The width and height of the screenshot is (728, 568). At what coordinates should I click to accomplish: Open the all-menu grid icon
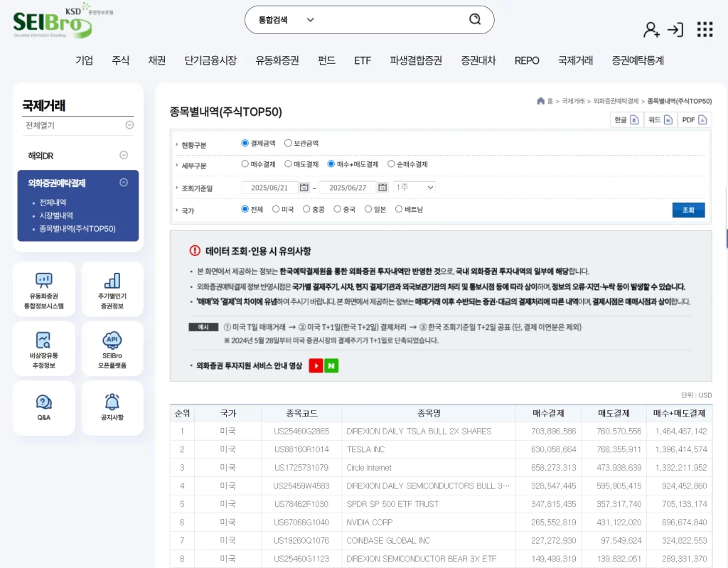point(705,28)
